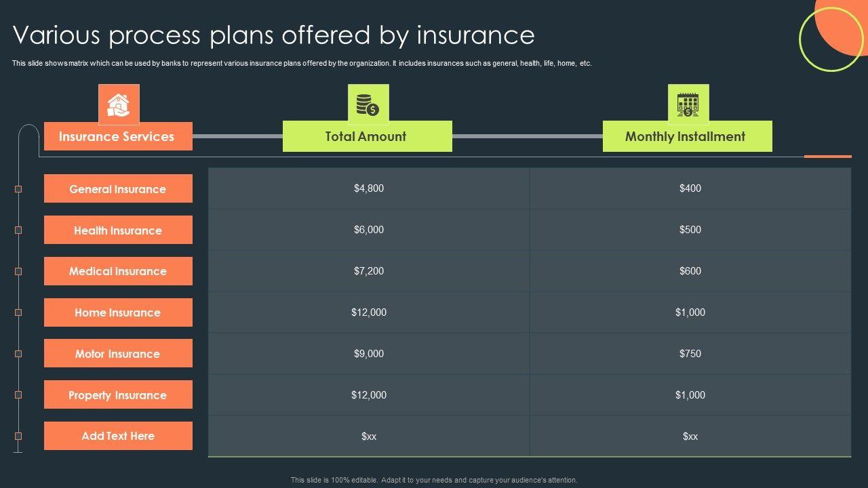The width and height of the screenshot is (868, 488).
Task: Click the Insurance Services header
Action: point(118,136)
